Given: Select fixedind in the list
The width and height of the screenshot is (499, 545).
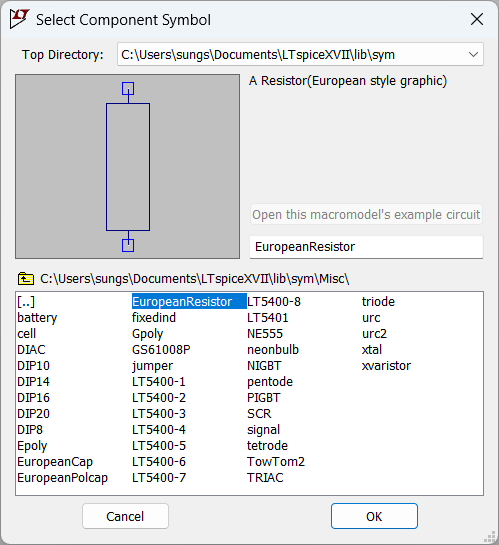Looking at the screenshot, I should click(x=154, y=318).
